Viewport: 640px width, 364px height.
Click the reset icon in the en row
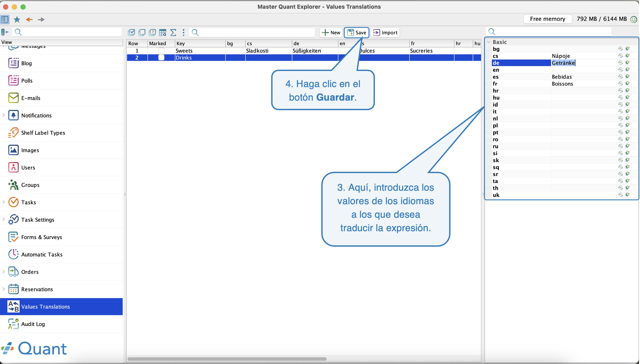point(621,70)
